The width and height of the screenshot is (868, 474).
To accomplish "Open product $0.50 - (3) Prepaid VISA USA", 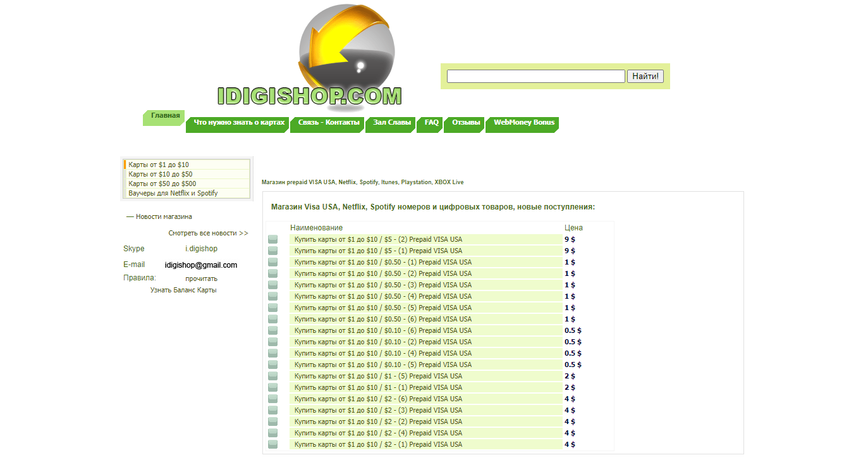I will coord(383,285).
